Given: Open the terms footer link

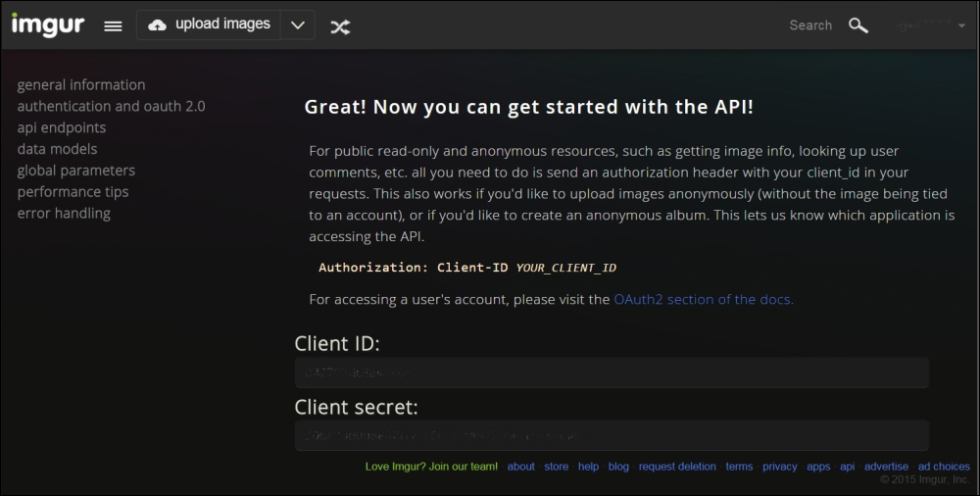Looking at the screenshot, I should [739, 467].
